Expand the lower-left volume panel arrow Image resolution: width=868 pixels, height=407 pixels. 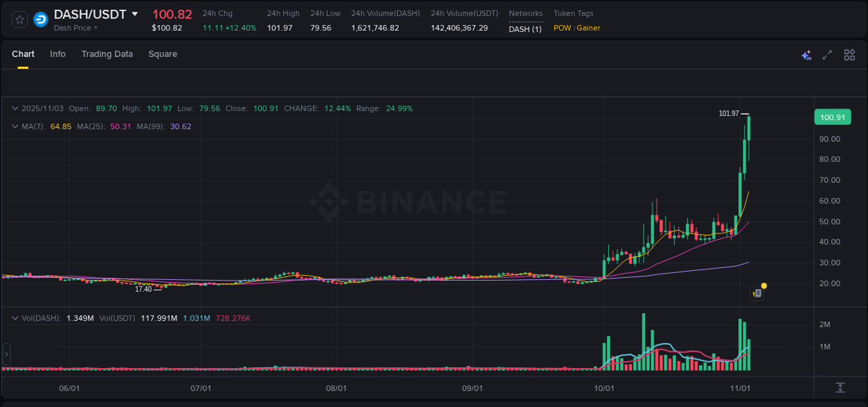pos(6,354)
